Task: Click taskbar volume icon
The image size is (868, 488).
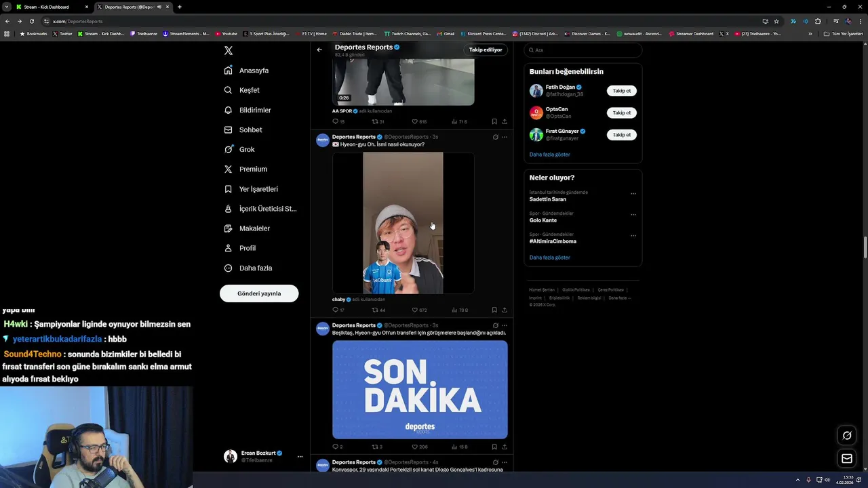Action: (828, 480)
